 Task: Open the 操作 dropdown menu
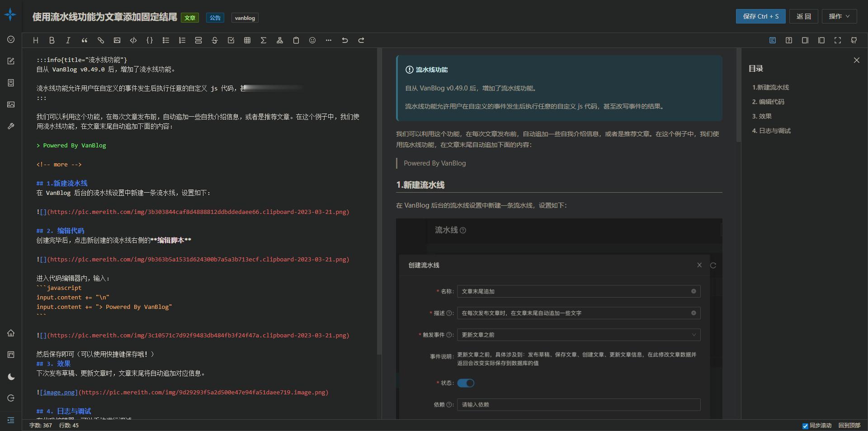(839, 16)
